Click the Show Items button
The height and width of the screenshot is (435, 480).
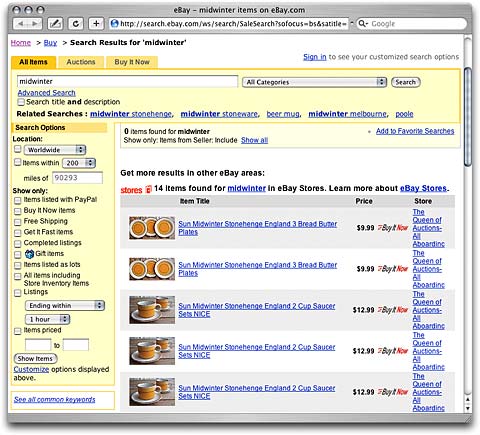pos(35,359)
